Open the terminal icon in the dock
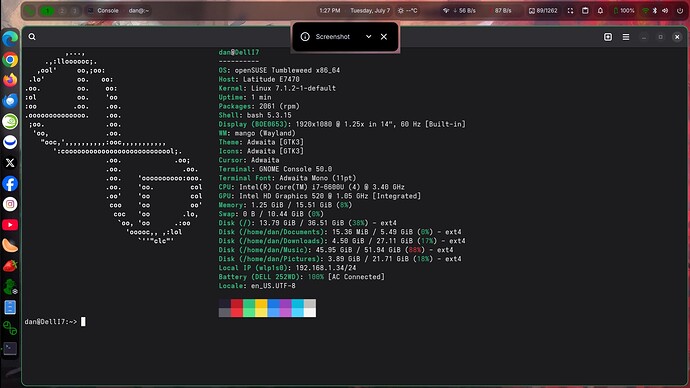690x388 pixels. tap(10, 348)
